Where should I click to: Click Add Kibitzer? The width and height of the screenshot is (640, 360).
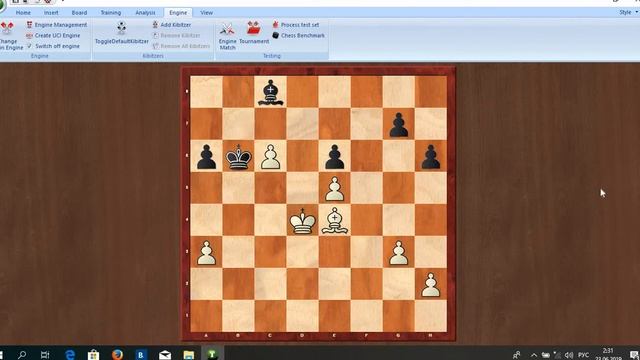(x=172, y=25)
